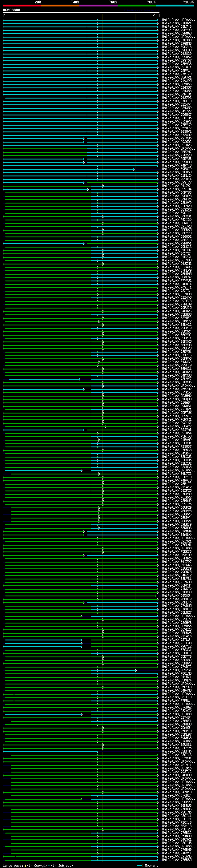Open hit UniRef100_B9RMA8
Screen dimensions: 197x868
click(177, 34)
